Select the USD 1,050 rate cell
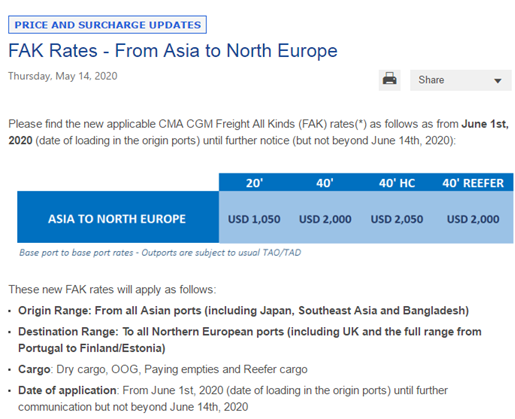The height and width of the screenshot is (419, 515). (x=254, y=219)
